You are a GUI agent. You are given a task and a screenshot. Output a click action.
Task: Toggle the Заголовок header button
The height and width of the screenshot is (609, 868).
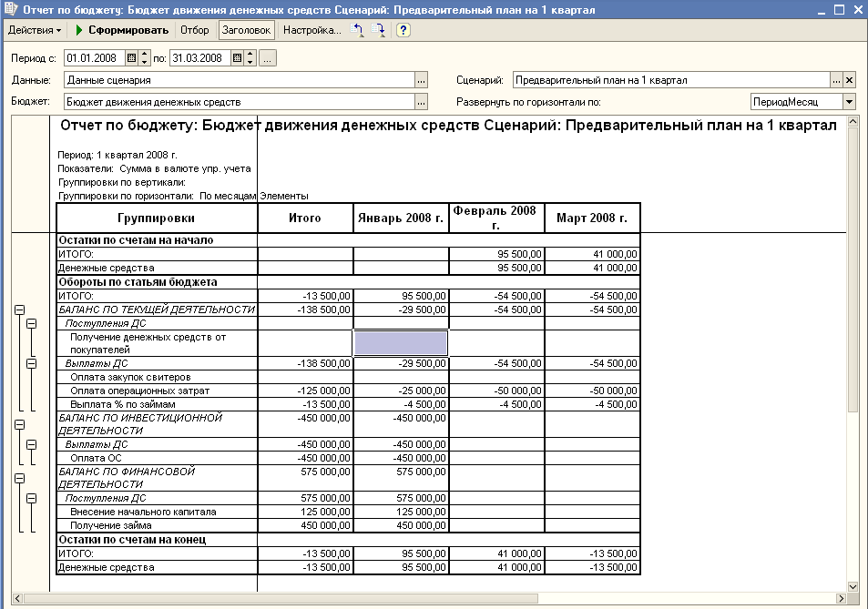click(246, 30)
